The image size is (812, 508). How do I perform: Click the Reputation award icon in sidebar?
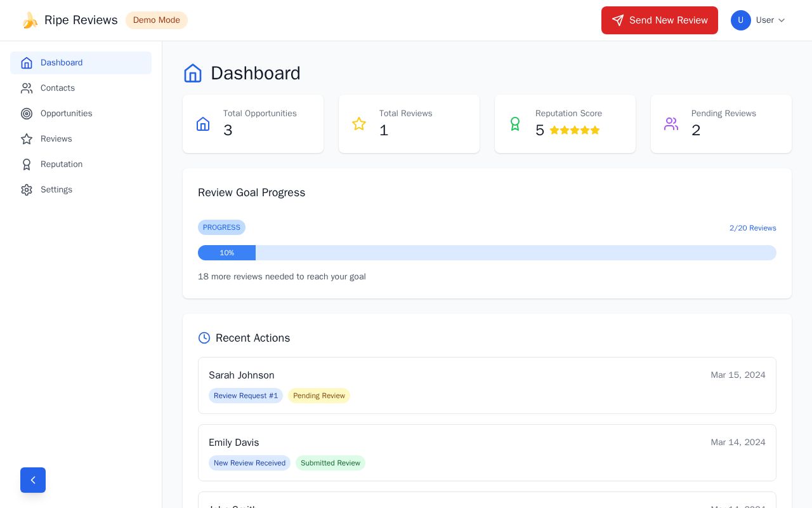point(27,164)
